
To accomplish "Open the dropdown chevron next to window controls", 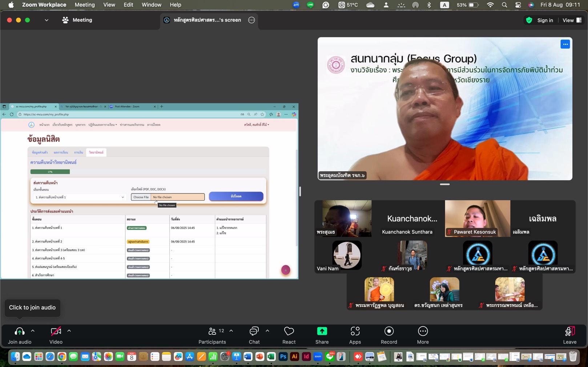I will tap(47, 20).
